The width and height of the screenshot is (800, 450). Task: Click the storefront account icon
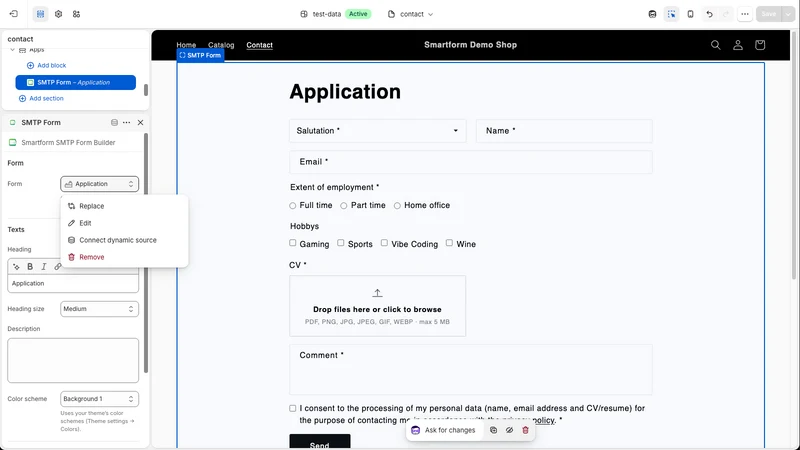738,45
